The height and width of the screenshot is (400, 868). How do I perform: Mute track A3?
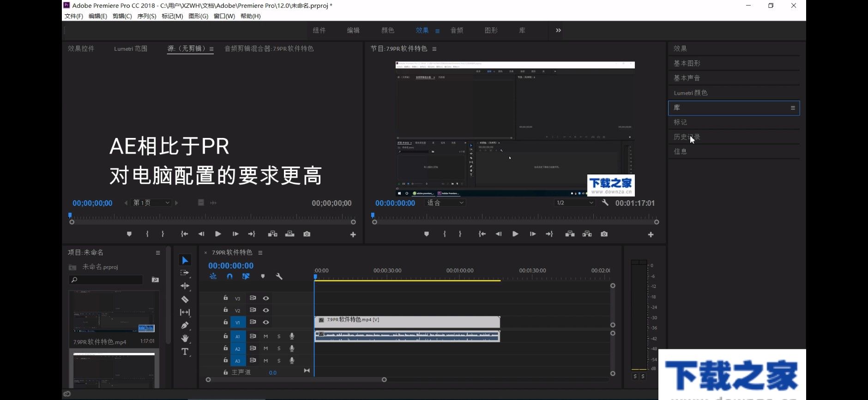click(x=265, y=360)
